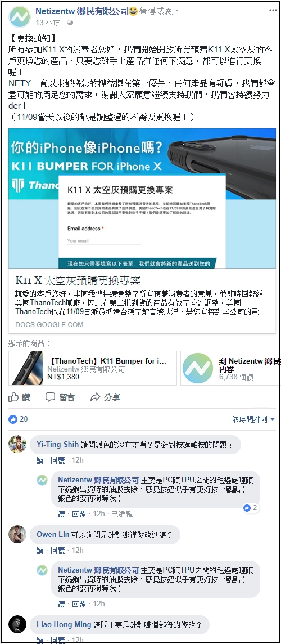Click the share arrow icon
Image resolution: width=281 pixels, height=644 pixels.
pos(95,397)
